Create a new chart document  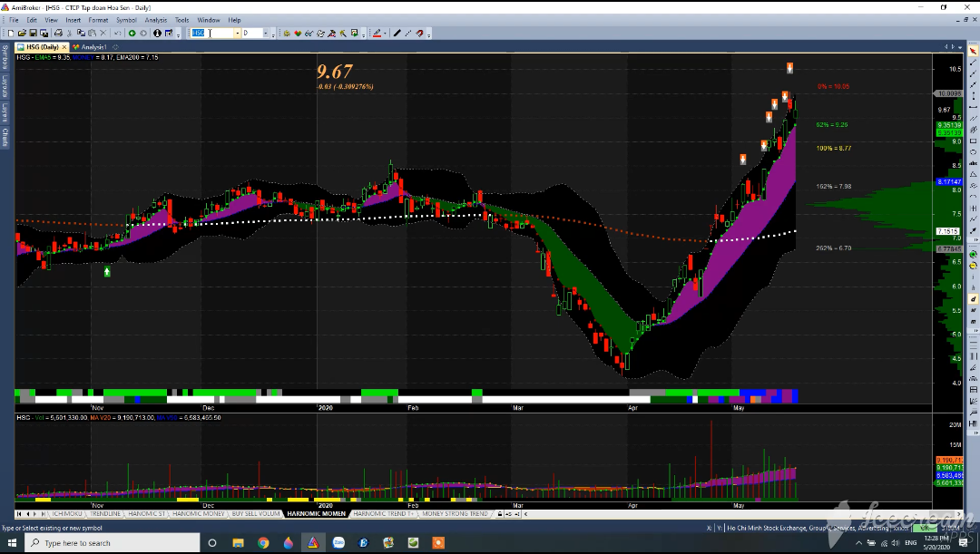11,34
